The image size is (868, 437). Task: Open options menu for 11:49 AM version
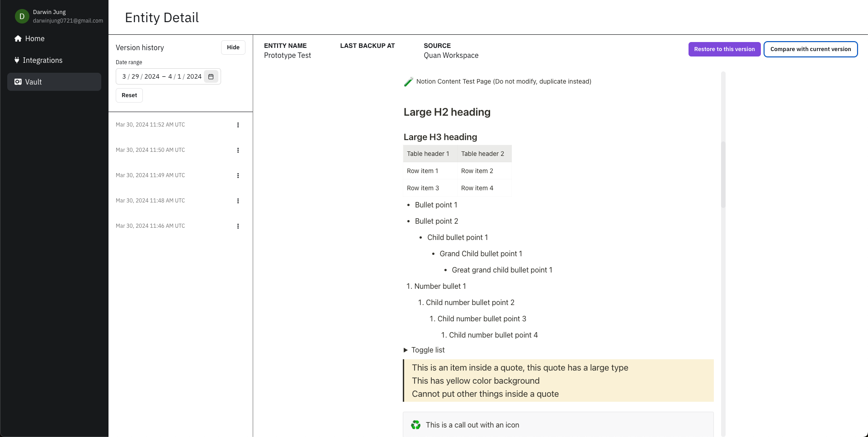238,176
